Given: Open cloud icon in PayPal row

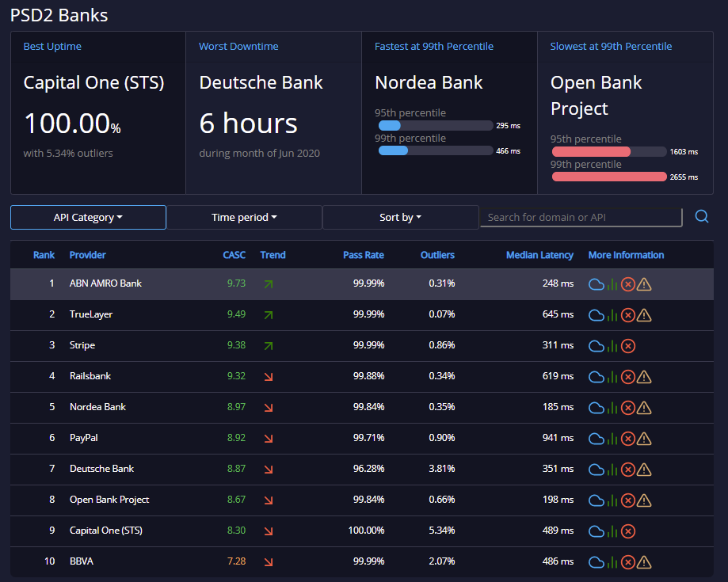Looking at the screenshot, I should click(x=597, y=439).
